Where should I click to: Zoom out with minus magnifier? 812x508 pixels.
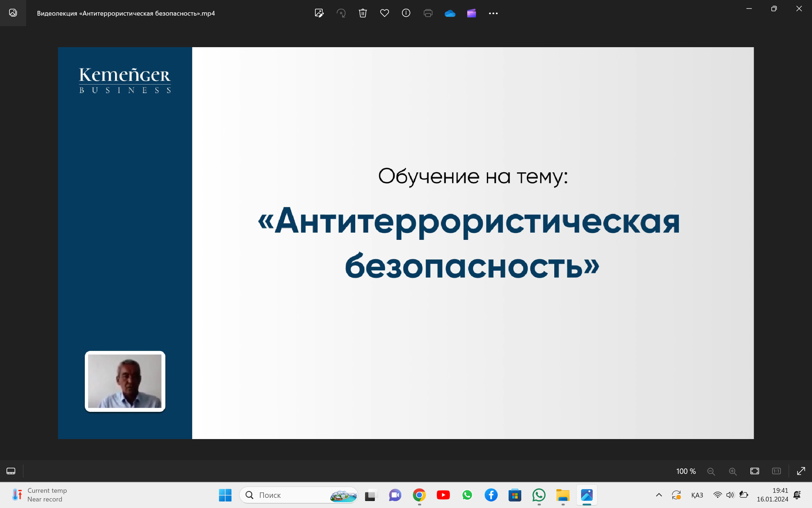tap(711, 471)
